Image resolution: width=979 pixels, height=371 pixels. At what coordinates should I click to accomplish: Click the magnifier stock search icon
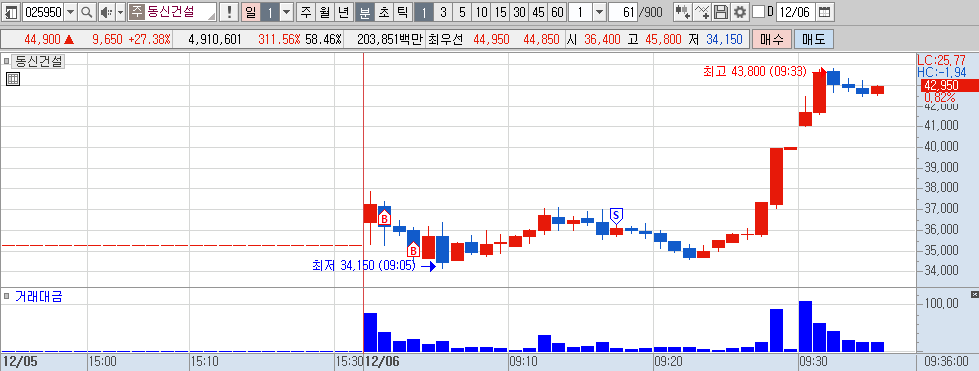(87, 12)
